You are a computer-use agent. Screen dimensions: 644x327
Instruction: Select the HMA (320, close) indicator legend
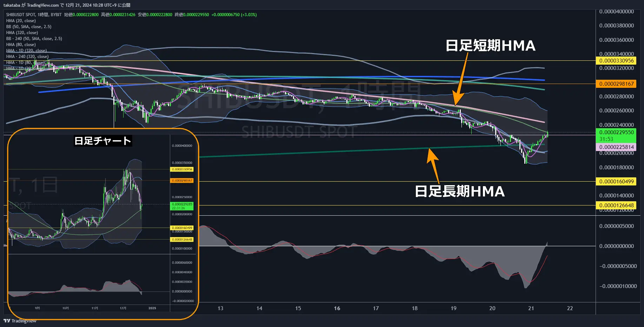(x=22, y=33)
